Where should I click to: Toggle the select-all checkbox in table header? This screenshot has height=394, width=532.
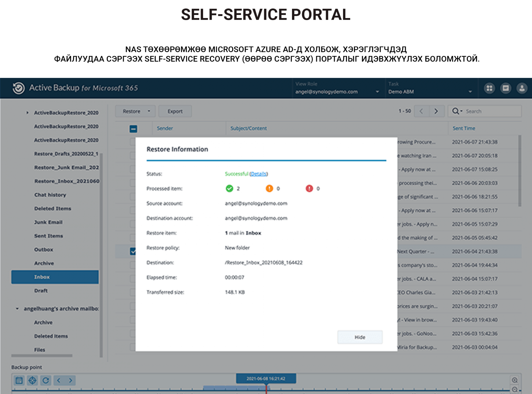click(133, 129)
